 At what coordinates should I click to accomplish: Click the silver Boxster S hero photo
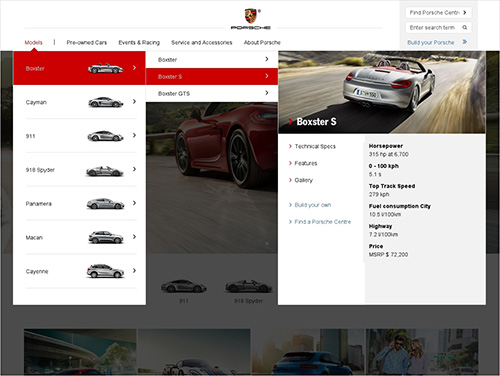tap(382, 92)
